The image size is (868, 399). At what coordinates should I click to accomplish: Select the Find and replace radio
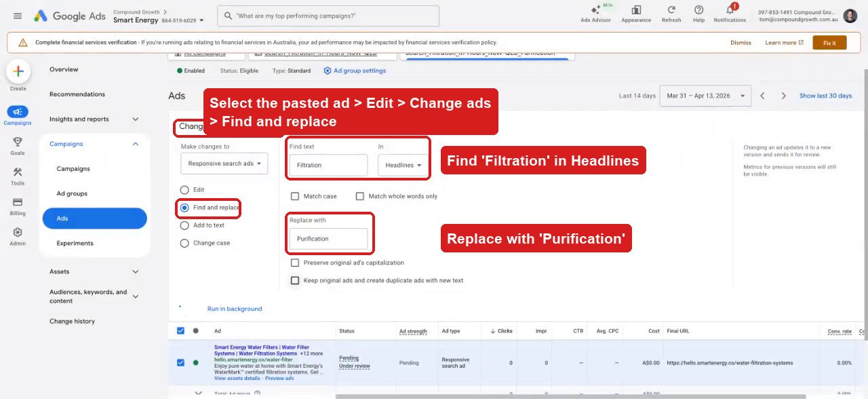tap(184, 208)
